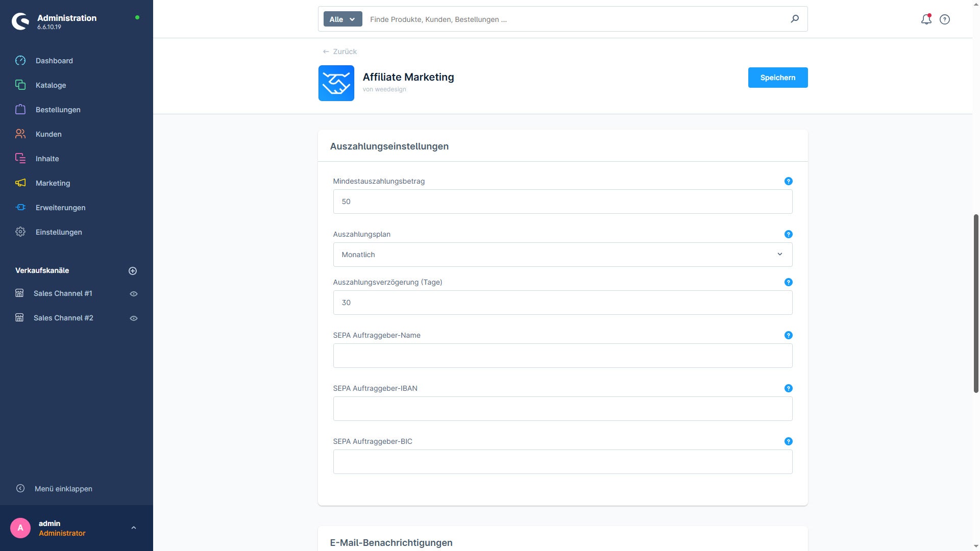The height and width of the screenshot is (551, 980).
Task: Click the Shopware Administration logo
Action: [x=20, y=21]
